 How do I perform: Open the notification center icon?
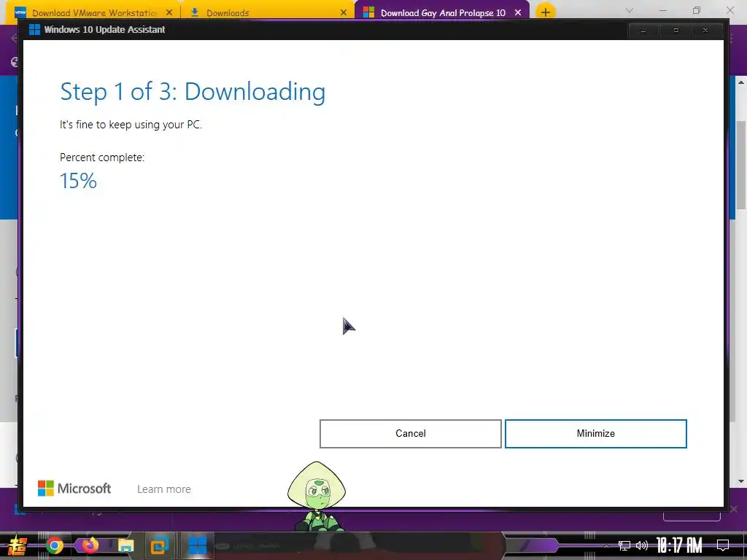pyautogui.click(x=723, y=545)
